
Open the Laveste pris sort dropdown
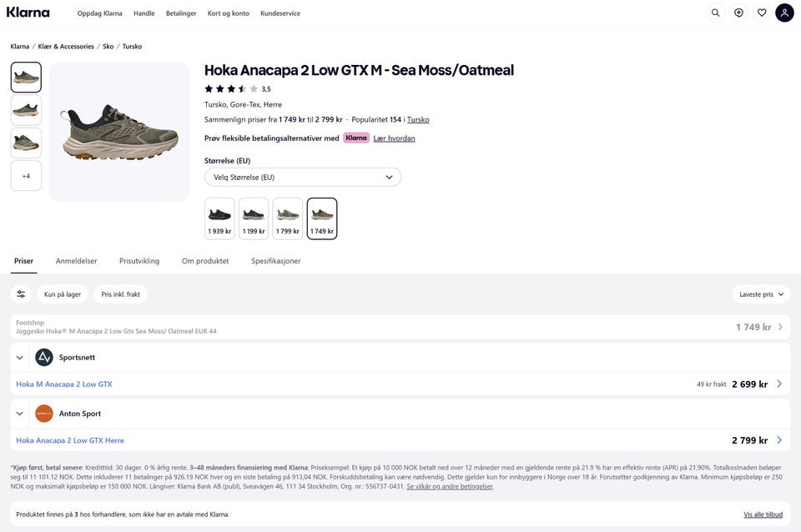pos(761,294)
